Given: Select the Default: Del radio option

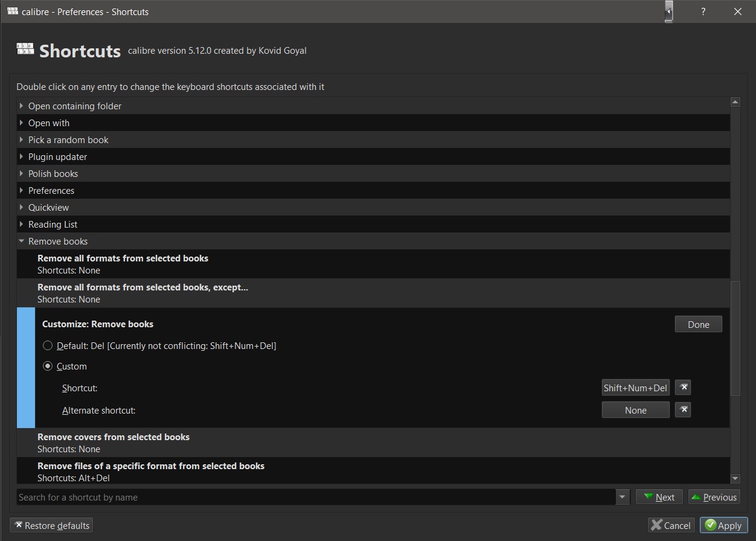Looking at the screenshot, I should point(48,346).
